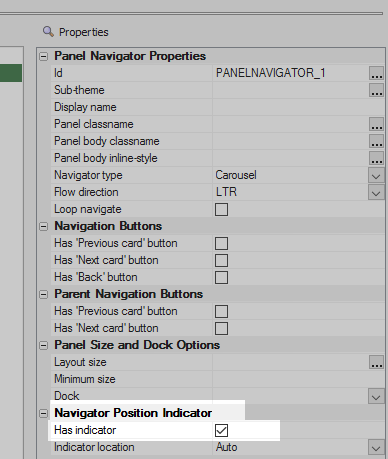Uncheck the Has indicator checkbox
Image resolution: width=388 pixels, height=459 pixels.
click(222, 430)
